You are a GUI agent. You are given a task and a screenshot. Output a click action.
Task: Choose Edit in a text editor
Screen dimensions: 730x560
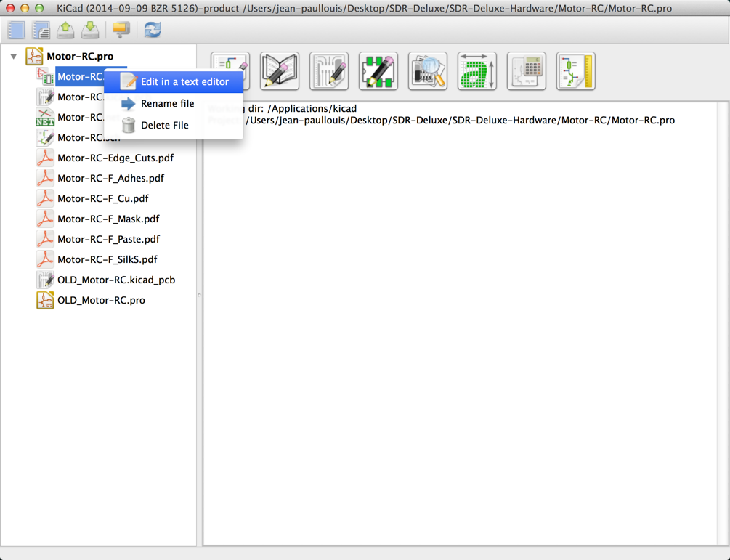click(x=184, y=82)
